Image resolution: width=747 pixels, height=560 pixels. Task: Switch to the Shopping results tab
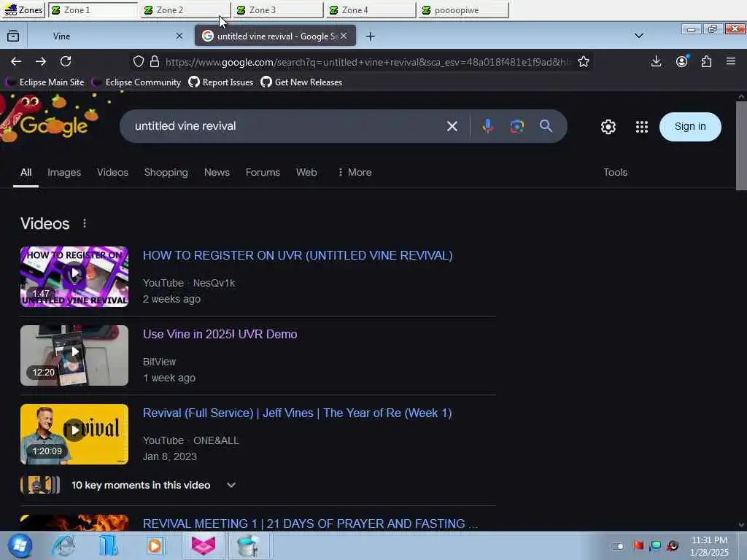[x=166, y=172]
